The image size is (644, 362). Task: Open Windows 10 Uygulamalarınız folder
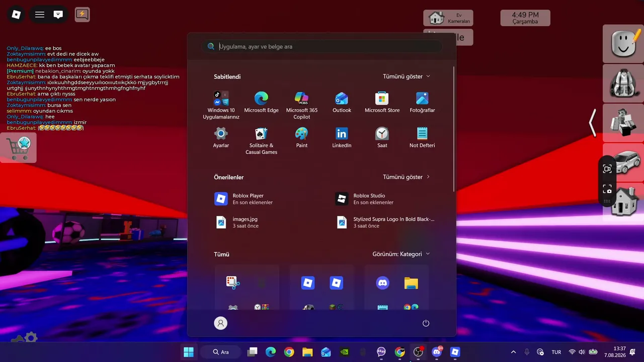(221, 106)
